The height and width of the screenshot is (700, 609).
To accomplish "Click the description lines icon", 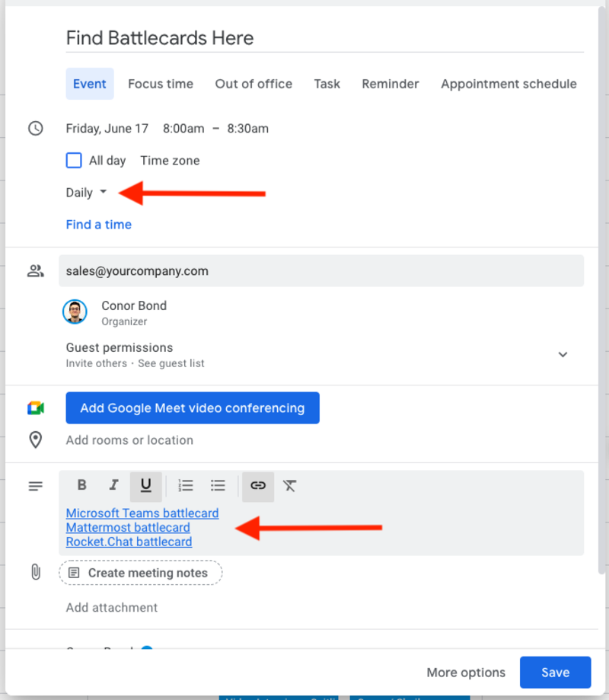I will point(36,486).
